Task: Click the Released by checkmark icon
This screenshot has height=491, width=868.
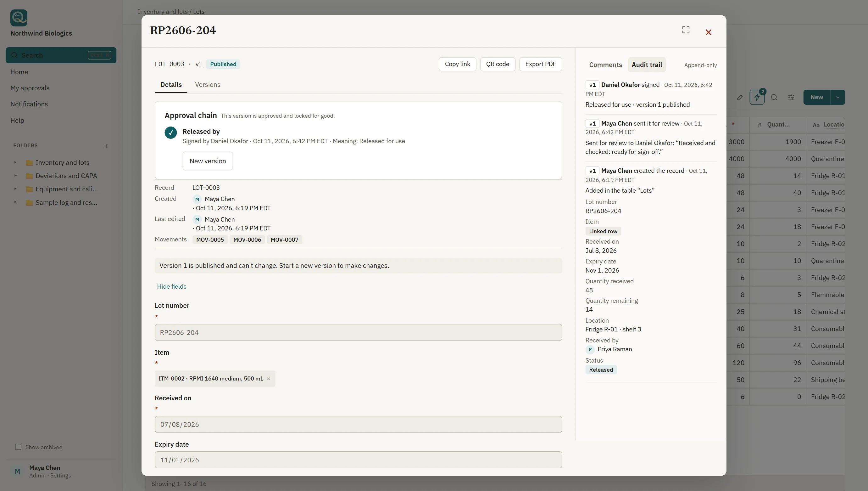Action: tap(170, 133)
